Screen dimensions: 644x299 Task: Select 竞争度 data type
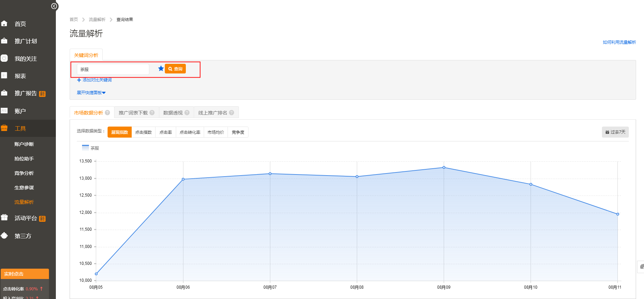point(238,132)
